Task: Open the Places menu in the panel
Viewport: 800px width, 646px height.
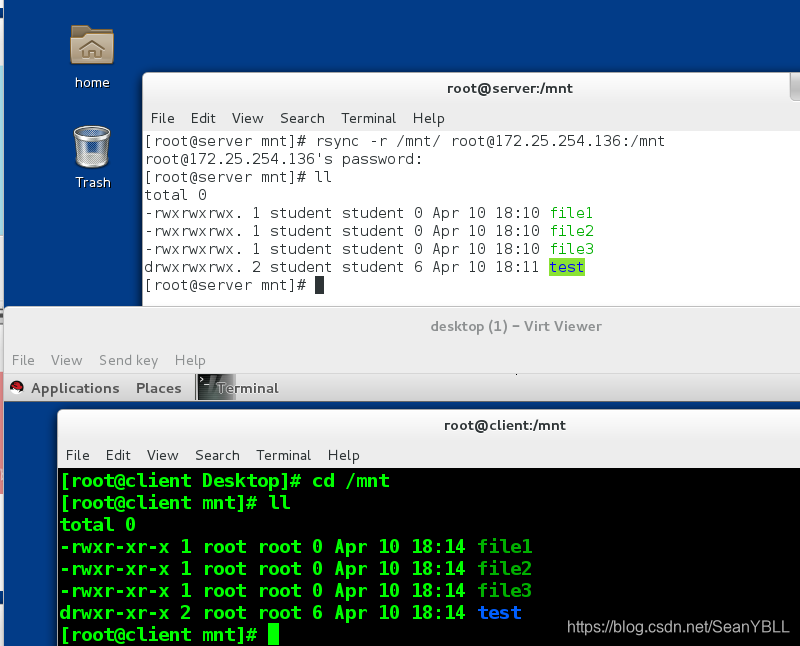Action: (159, 388)
